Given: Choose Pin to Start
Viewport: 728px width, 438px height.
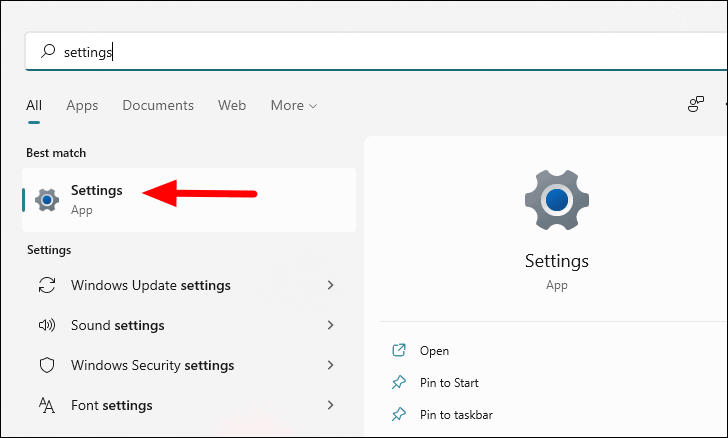Looking at the screenshot, I should point(449,383).
